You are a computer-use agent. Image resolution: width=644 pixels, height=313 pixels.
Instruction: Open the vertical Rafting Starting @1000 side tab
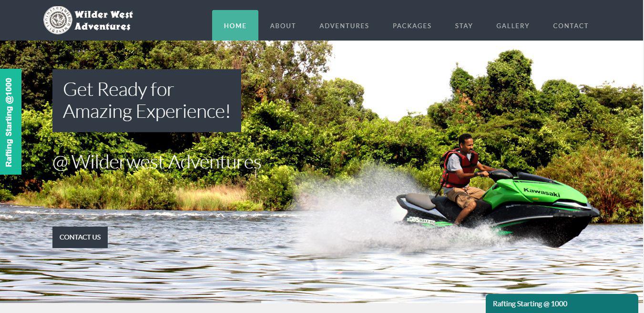[10, 122]
